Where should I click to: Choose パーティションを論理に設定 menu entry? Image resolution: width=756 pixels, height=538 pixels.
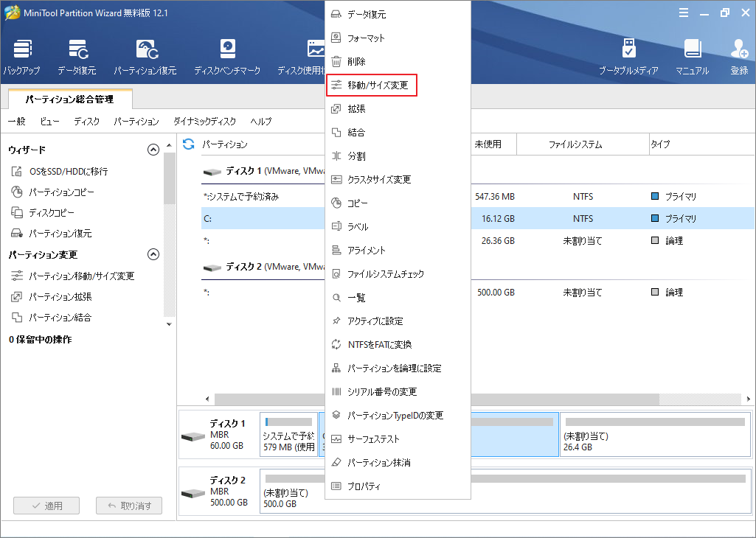pos(398,368)
